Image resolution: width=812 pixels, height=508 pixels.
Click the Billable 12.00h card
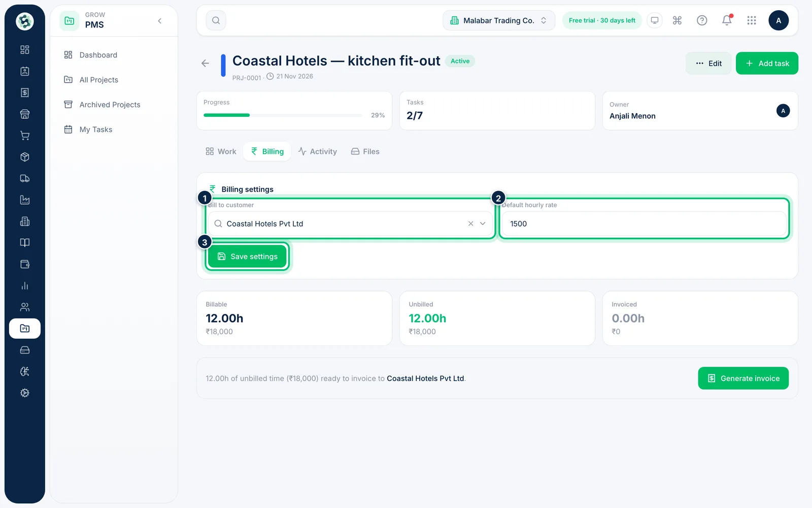tap(294, 319)
